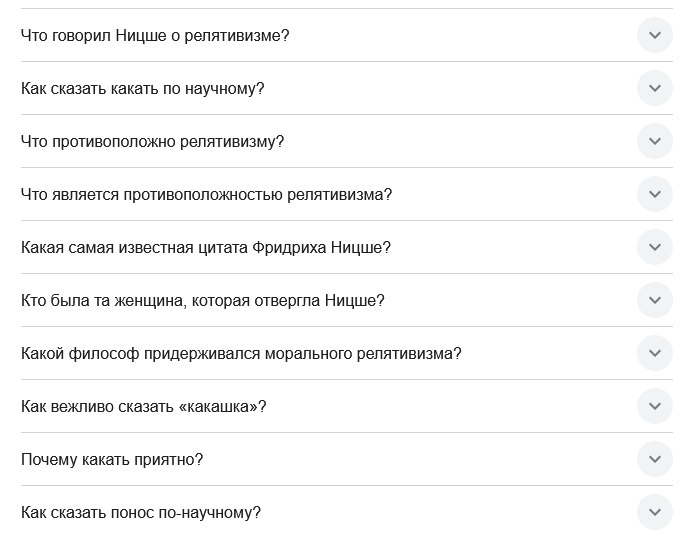Open question «Что является противоположностью релятивизма?»
Screen dimensions: 682x539
(x=206, y=194)
